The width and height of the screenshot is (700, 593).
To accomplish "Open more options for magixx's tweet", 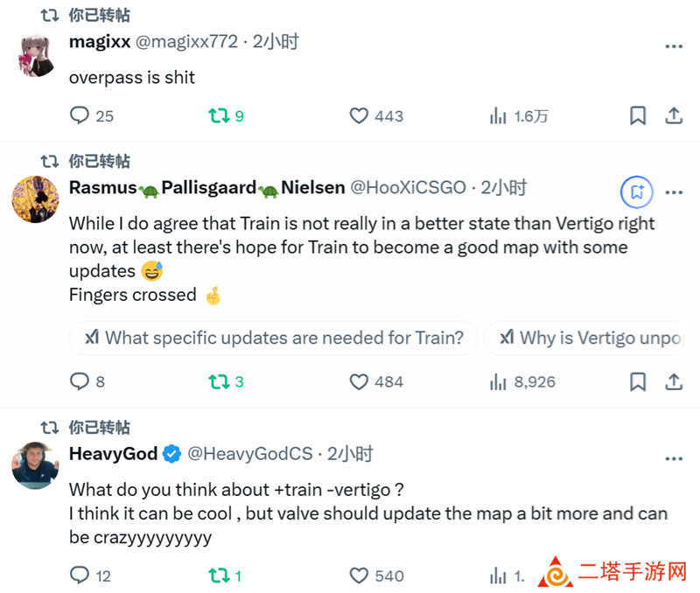I will (674, 46).
